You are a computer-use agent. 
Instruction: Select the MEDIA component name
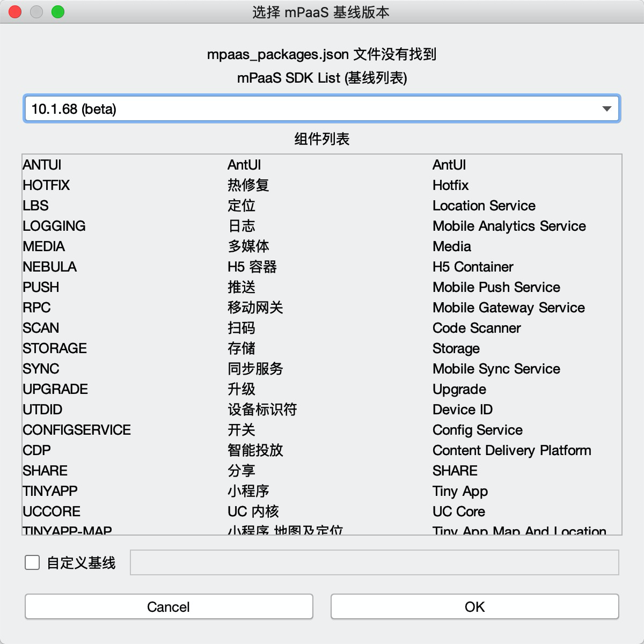click(x=43, y=246)
